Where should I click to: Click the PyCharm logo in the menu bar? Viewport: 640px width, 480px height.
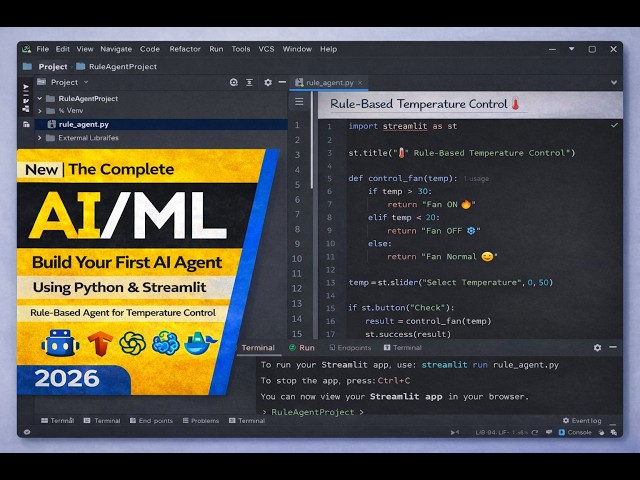[27, 49]
